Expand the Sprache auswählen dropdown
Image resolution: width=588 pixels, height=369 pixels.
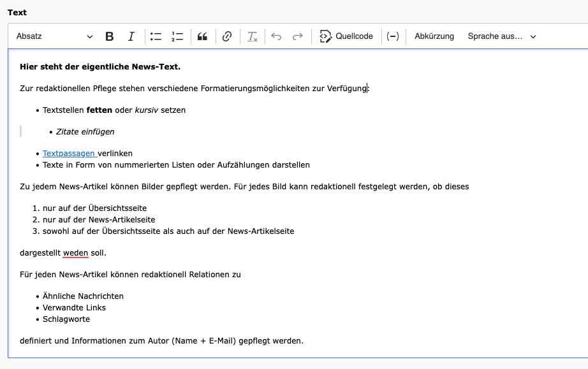502,36
